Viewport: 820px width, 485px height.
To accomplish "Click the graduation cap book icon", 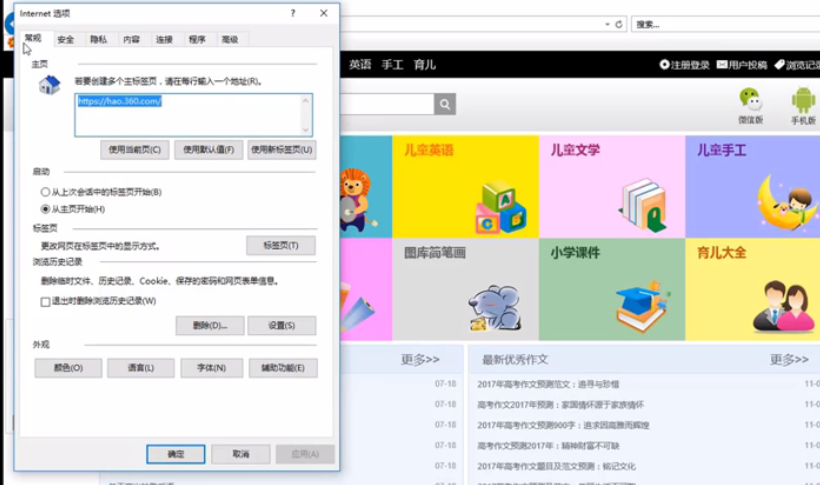I will coord(642,307).
